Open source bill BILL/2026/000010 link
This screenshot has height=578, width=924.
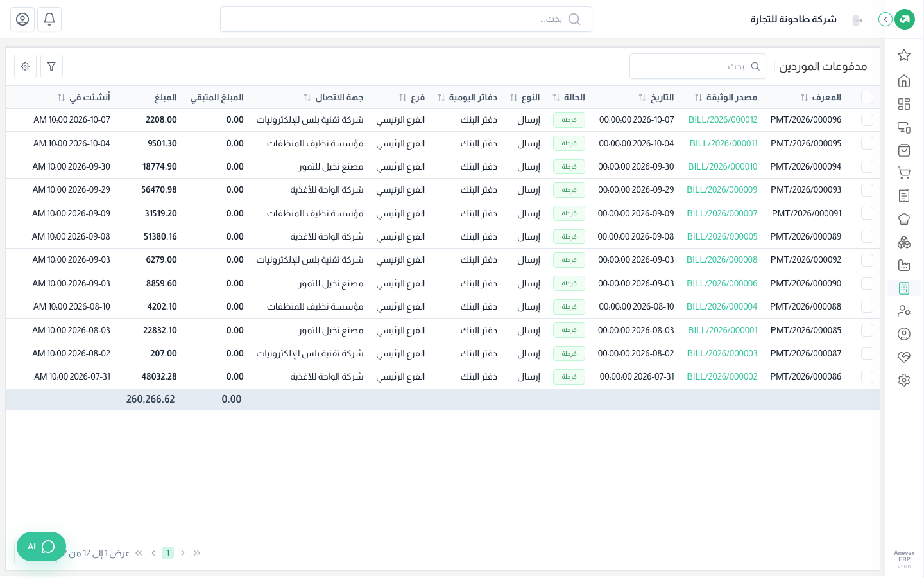coord(723,166)
